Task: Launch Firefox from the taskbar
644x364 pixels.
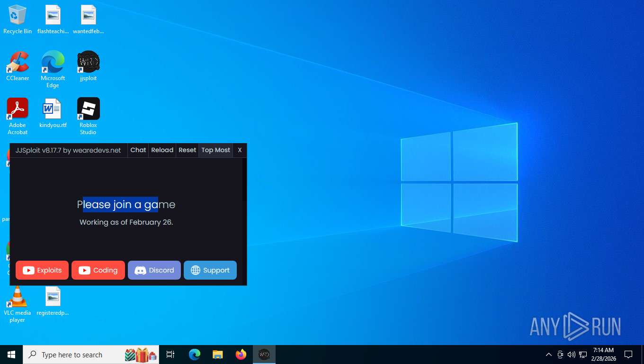Action: (241, 355)
